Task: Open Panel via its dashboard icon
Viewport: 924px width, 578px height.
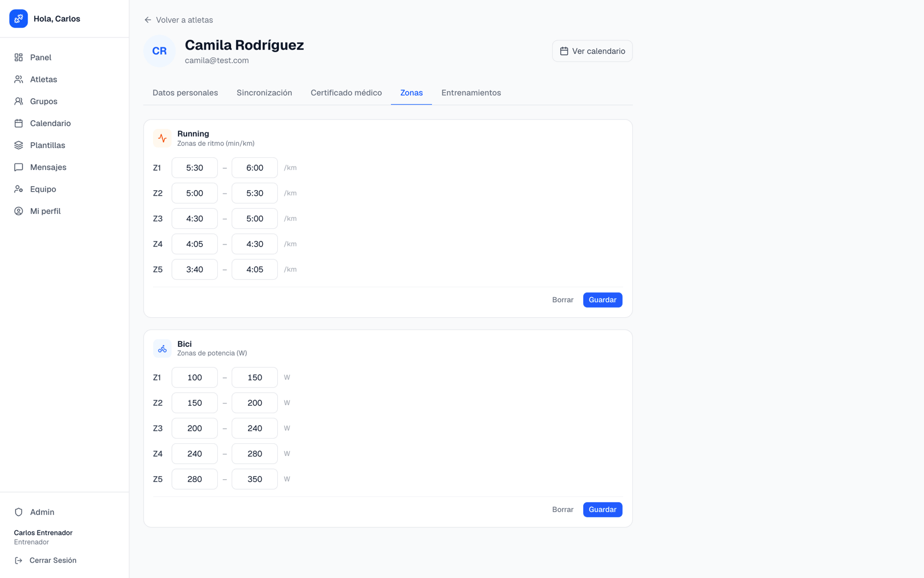Action: [18, 57]
